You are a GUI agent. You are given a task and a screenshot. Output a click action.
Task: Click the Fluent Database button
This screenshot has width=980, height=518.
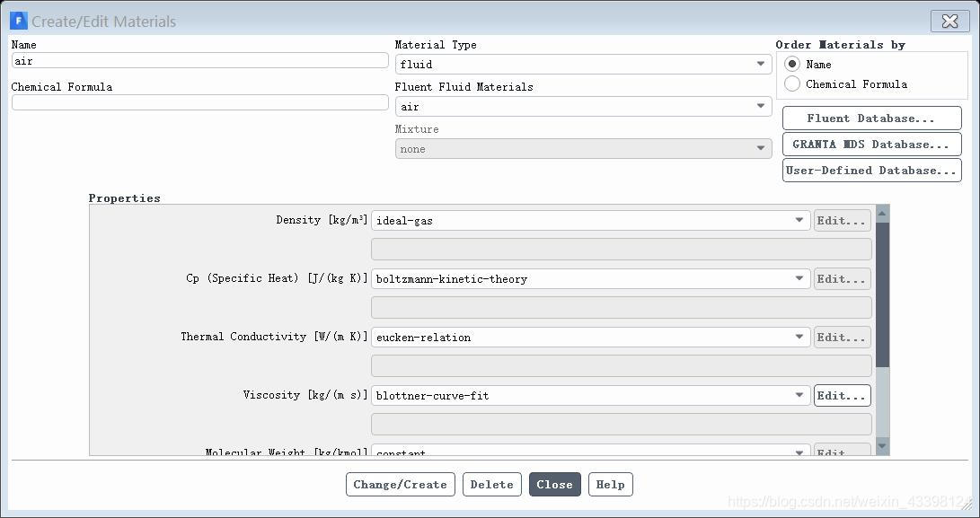[x=872, y=119]
